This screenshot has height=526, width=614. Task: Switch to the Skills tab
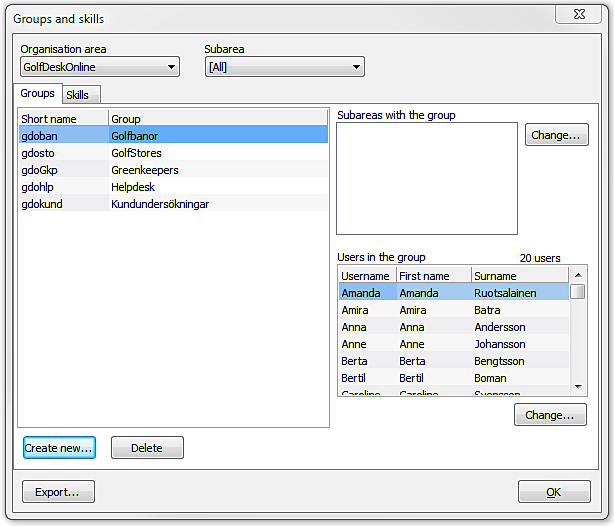tap(78, 95)
